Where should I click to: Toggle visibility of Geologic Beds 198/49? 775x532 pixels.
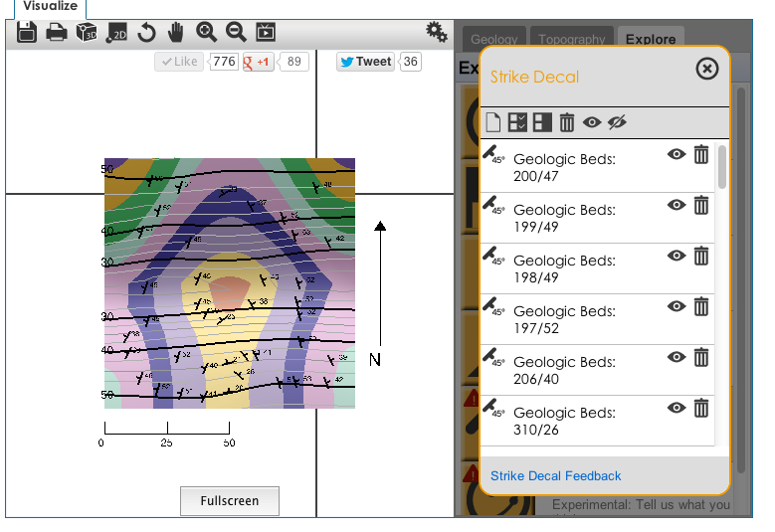(x=677, y=256)
